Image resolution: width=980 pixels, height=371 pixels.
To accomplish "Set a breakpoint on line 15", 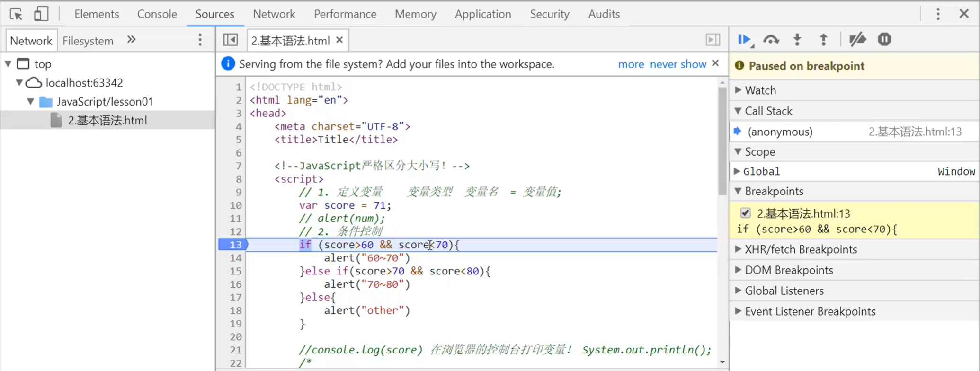I will [x=235, y=271].
